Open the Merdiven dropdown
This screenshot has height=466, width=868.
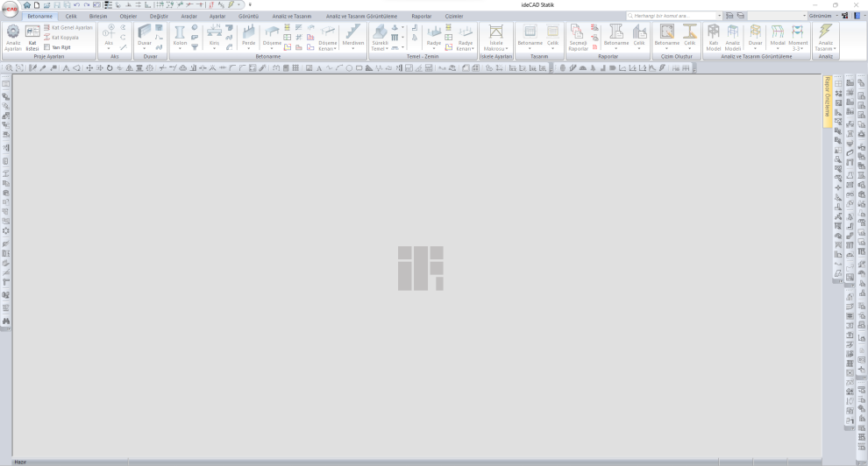click(353, 49)
